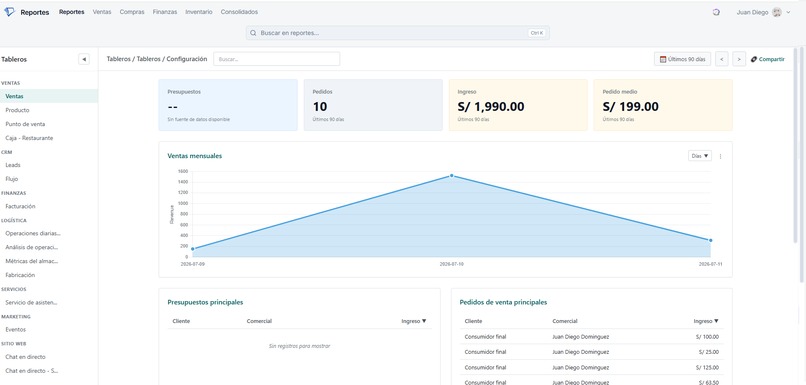Select the Producto dashboard in the sidebar
Image resolution: width=806 pixels, height=385 pixels.
(17, 110)
